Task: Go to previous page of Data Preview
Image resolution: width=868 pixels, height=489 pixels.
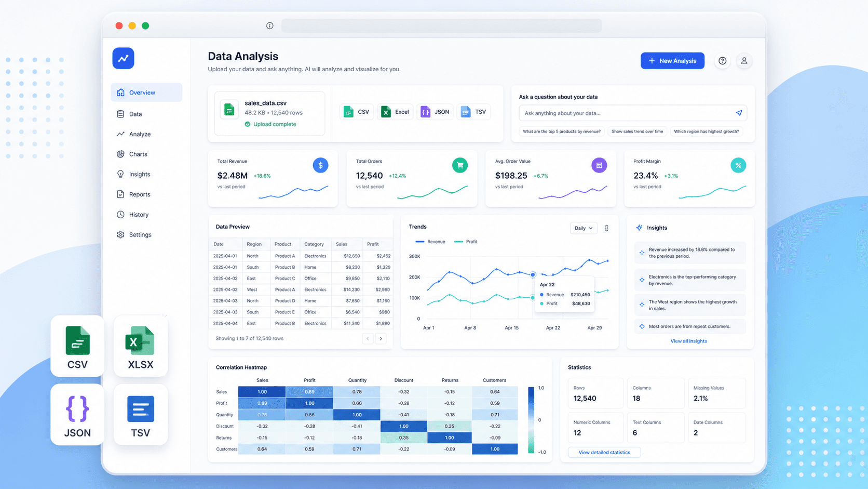Action: click(368, 338)
